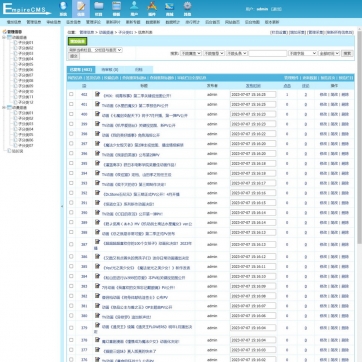Screen dimensions: 362x362
Task: Click the 搜索 button
Action: [347, 53]
